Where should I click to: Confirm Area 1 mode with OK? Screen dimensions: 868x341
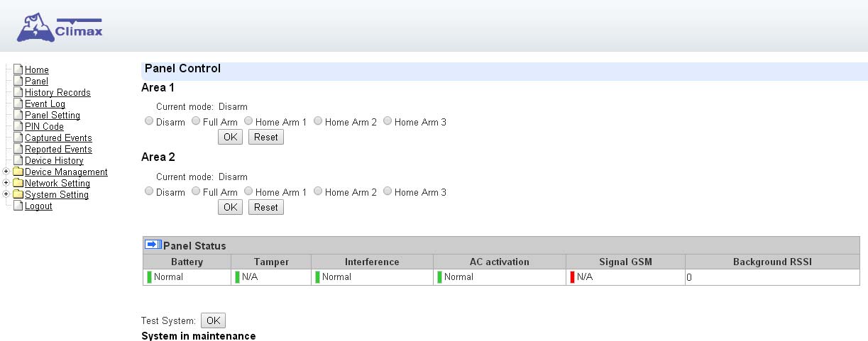[230, 137]
